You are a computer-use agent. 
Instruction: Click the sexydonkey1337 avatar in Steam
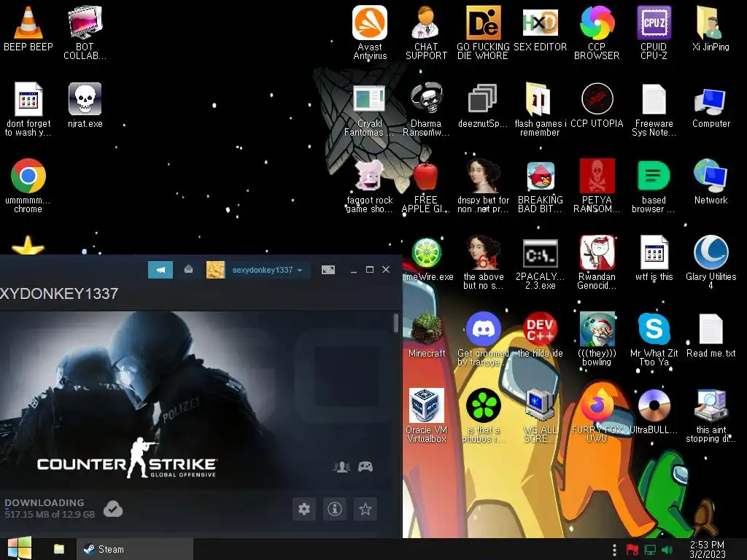coord(215,270)
